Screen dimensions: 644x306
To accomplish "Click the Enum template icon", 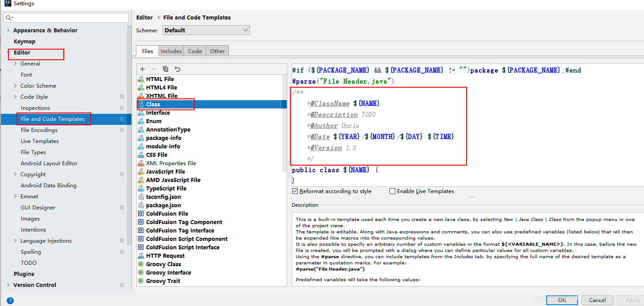I will coord(141,121).
